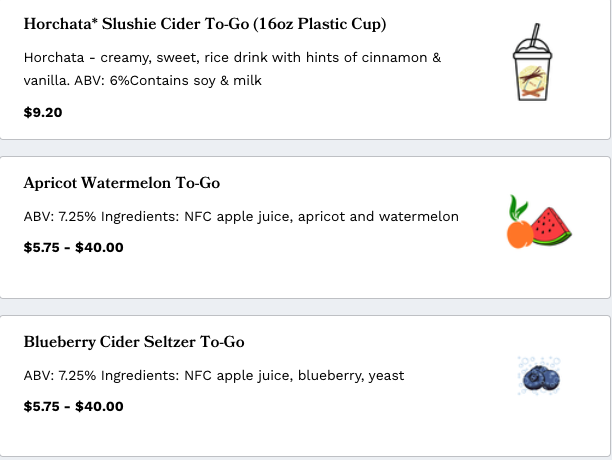The image size is (612, 460).
Task: Click the 'Contains soy & milk' allergen text
Action: (x=196, y=81)
